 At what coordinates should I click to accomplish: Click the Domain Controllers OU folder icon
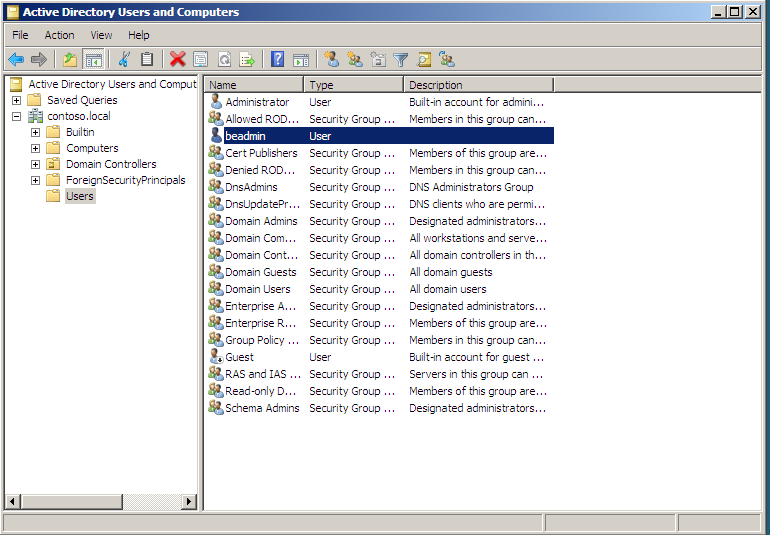point(53,164)
